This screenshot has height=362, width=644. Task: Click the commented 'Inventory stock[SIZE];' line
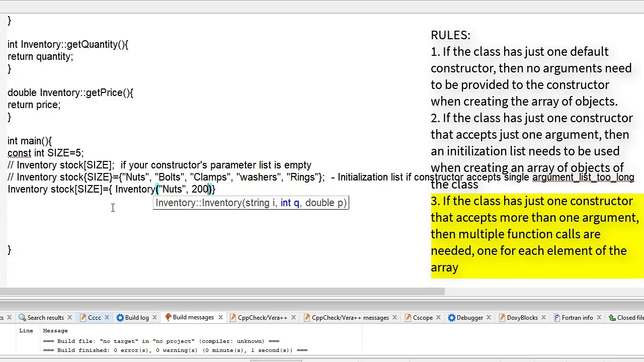[159, 165]
